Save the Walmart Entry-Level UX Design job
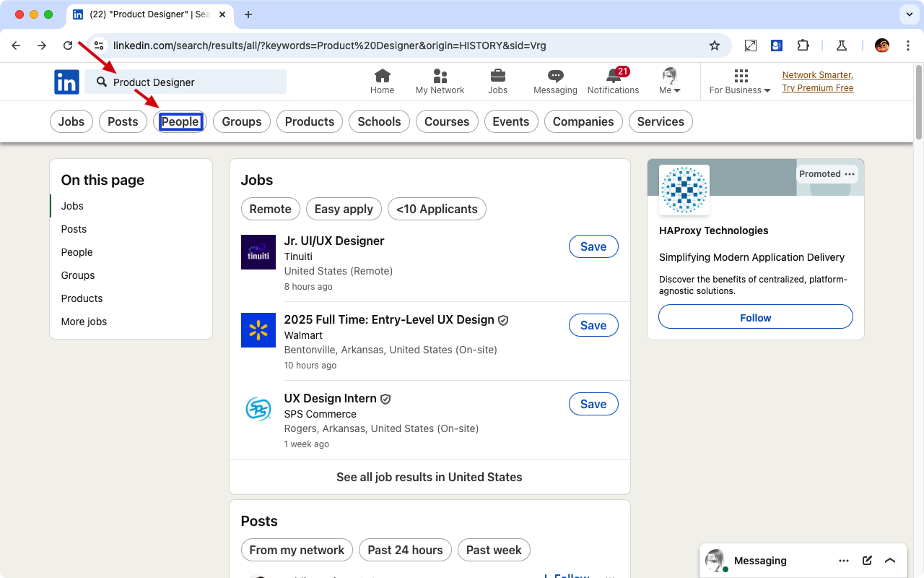Image resolution: width=924 pixels, height=578 pixels. (593, 325)
